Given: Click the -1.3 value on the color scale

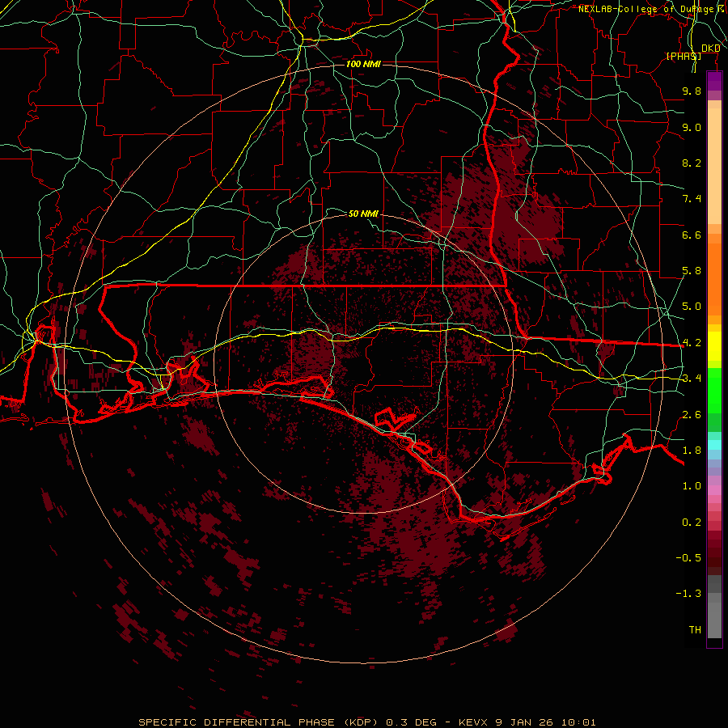Looking at the screenshot, I should tap(688, 594).
